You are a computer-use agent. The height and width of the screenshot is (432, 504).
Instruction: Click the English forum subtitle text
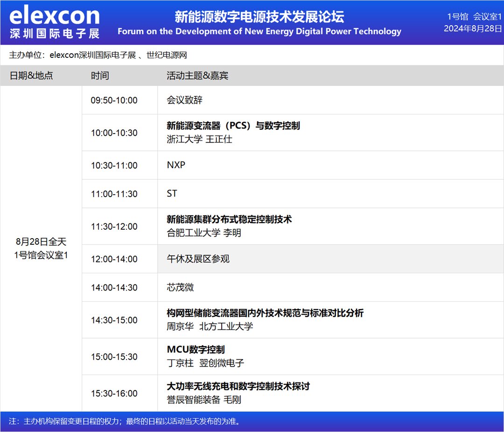[259, 31]
